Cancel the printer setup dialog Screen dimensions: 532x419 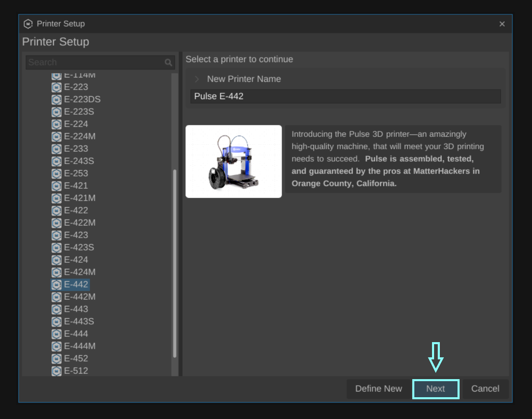(486, 389)
